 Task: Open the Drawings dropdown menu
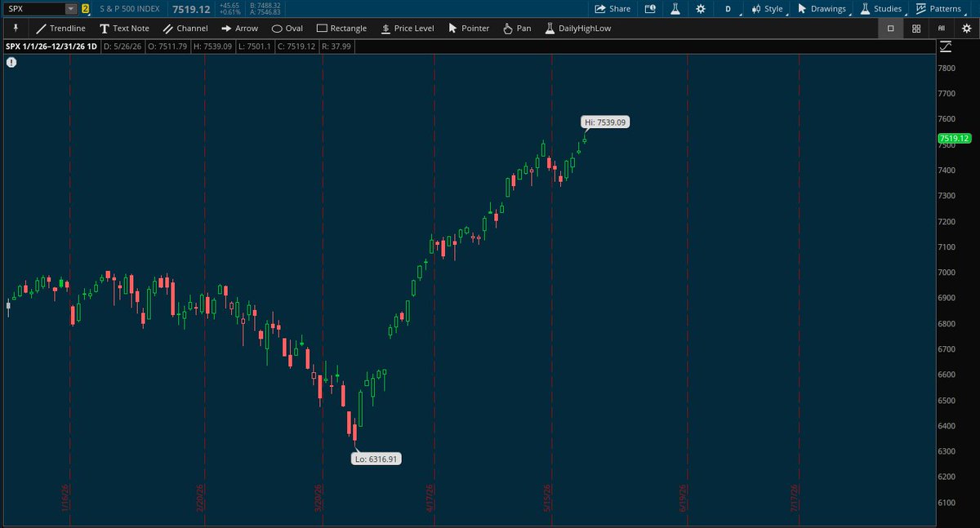(822, 9)
